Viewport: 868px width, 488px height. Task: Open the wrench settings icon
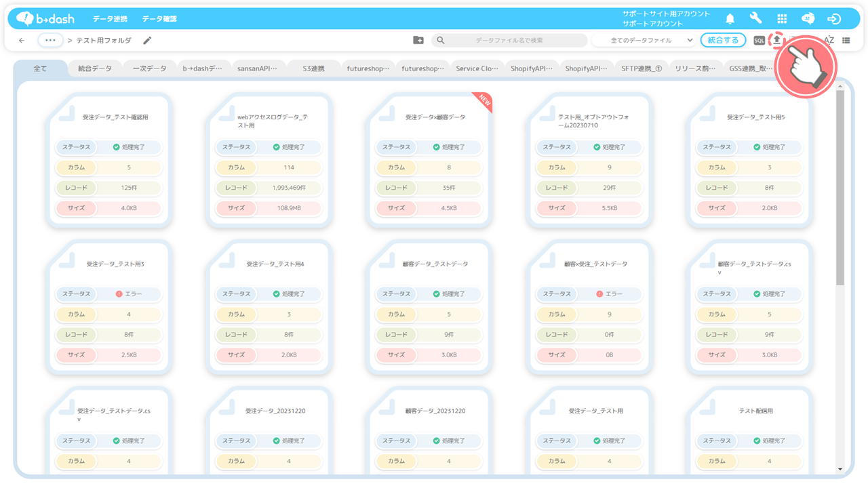point(755,19)
